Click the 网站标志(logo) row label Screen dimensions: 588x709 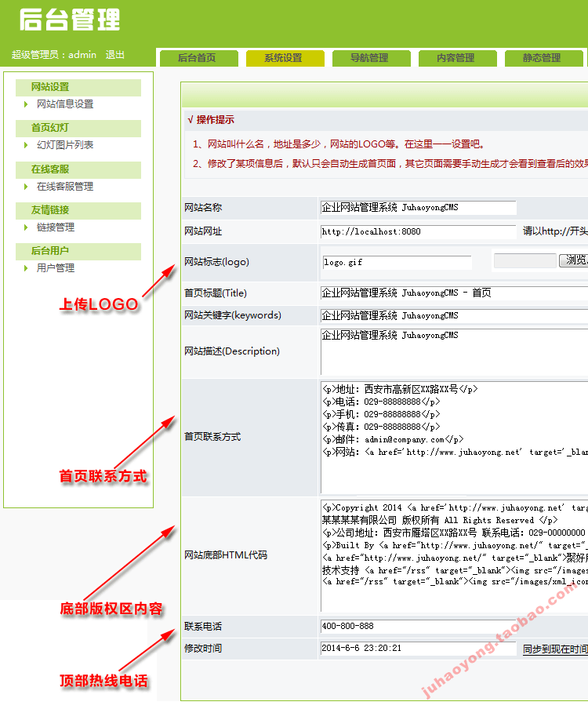tap(217, 262)
